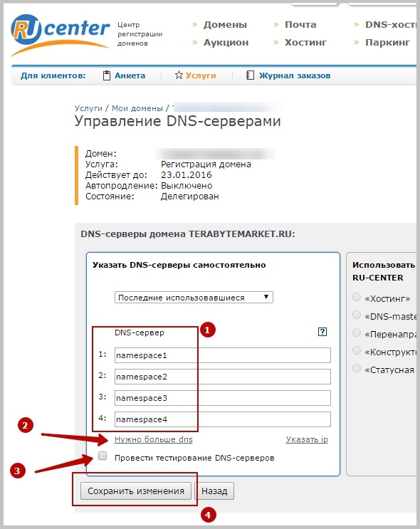The width and height of the screenshot is (420, 529).
Task: Select the «Конструктор» radio option
Action: 357,350
